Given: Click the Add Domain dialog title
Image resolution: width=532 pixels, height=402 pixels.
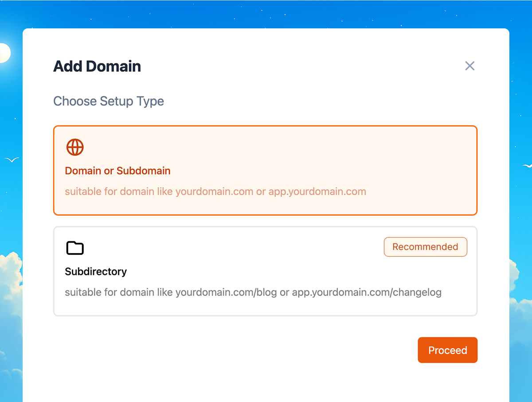Looking at the screenshot, I should pyautogui.click(x=97, y=66).
